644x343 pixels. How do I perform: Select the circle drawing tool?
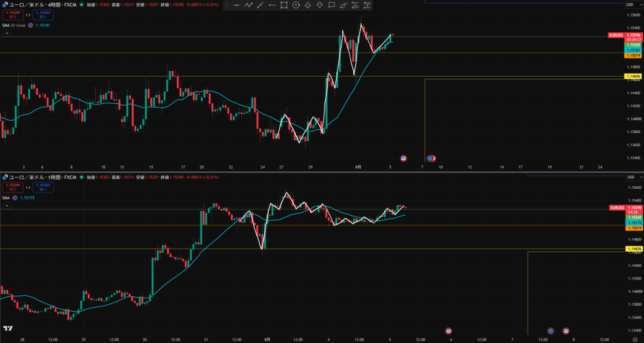(x=296, y=5)
